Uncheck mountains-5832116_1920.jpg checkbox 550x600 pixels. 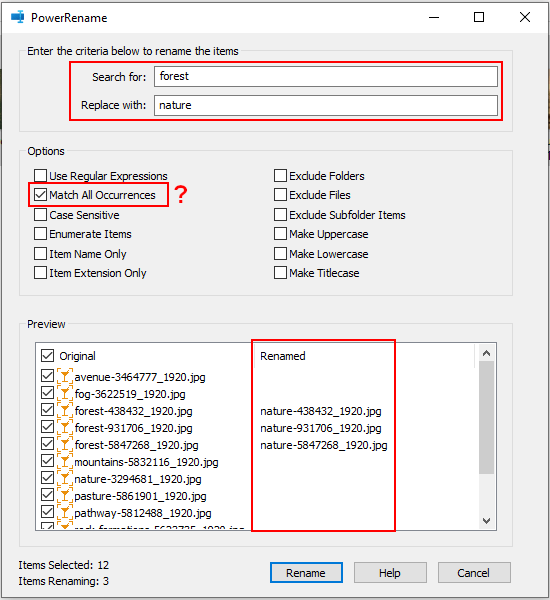(47, 461)
